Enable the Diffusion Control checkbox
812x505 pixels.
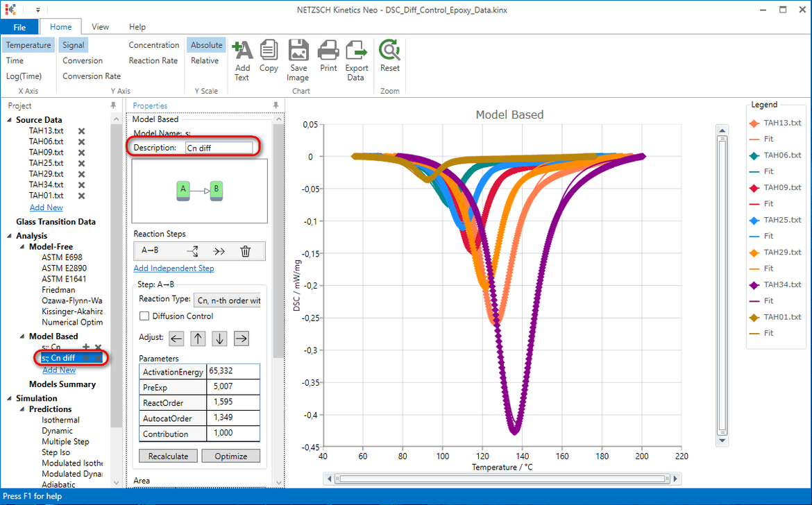point(144,316)
